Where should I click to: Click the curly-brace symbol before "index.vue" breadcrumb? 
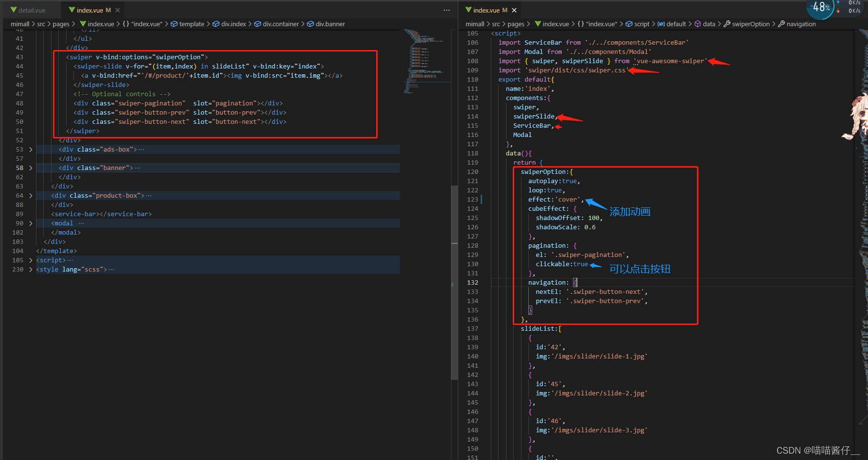126,24
